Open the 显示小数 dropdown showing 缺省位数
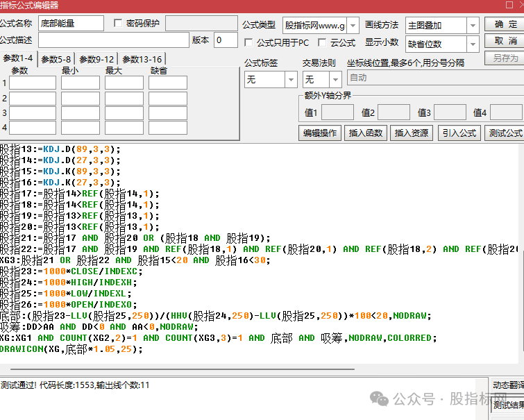Viewport: 524px width, 420px height. tap(473, 44)
